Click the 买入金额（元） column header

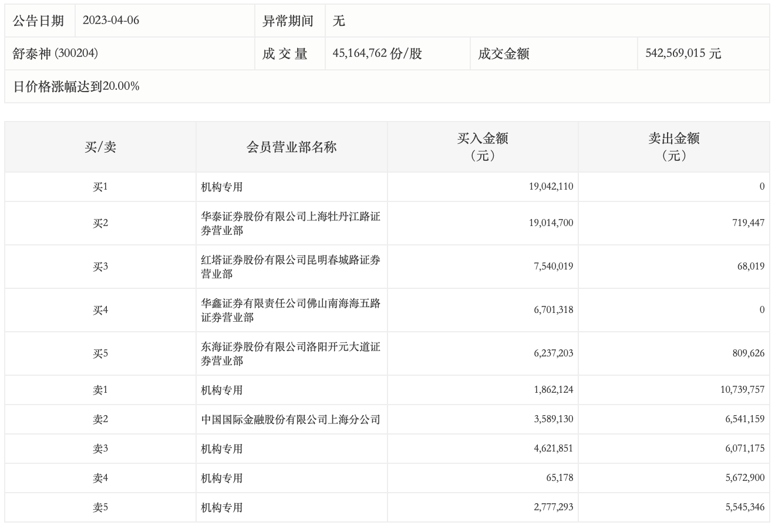coord(483,147)
